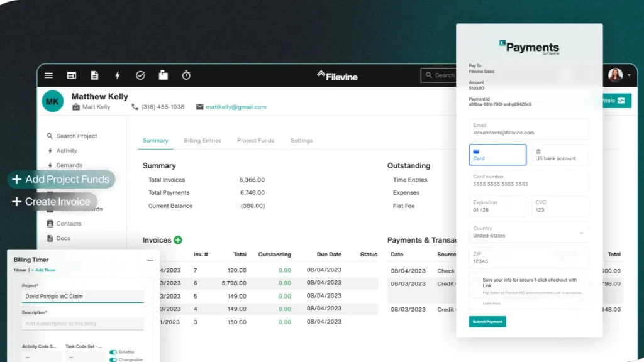Expand the Country dropdown in payment form
This screenshot has height=362, width=644.
[528, 232]
